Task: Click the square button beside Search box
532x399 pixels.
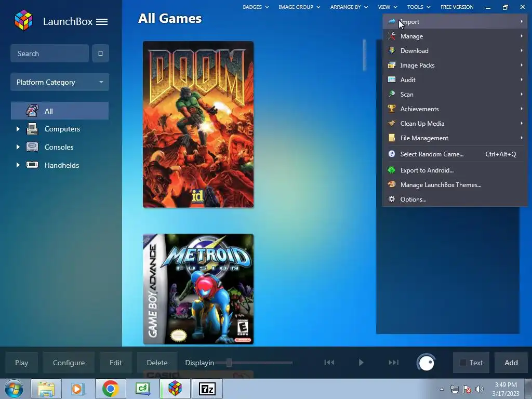Action: point(100,54)
